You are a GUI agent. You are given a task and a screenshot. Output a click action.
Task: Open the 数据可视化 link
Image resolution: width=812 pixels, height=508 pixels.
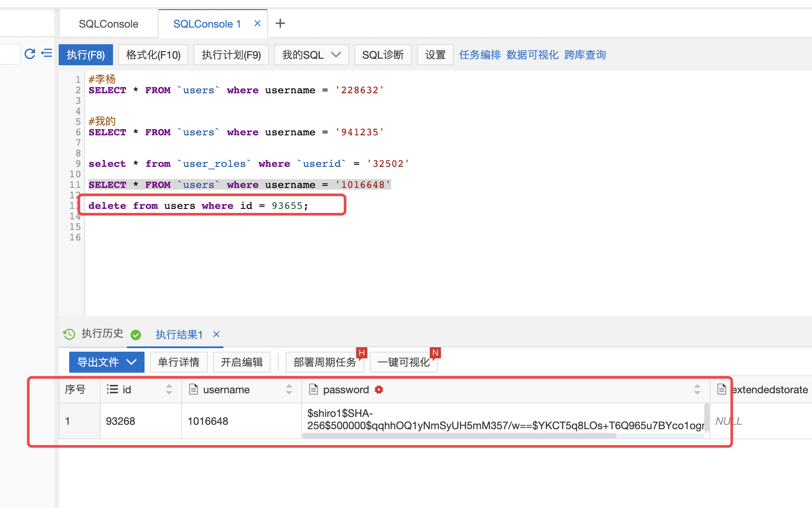click(532, 55)
